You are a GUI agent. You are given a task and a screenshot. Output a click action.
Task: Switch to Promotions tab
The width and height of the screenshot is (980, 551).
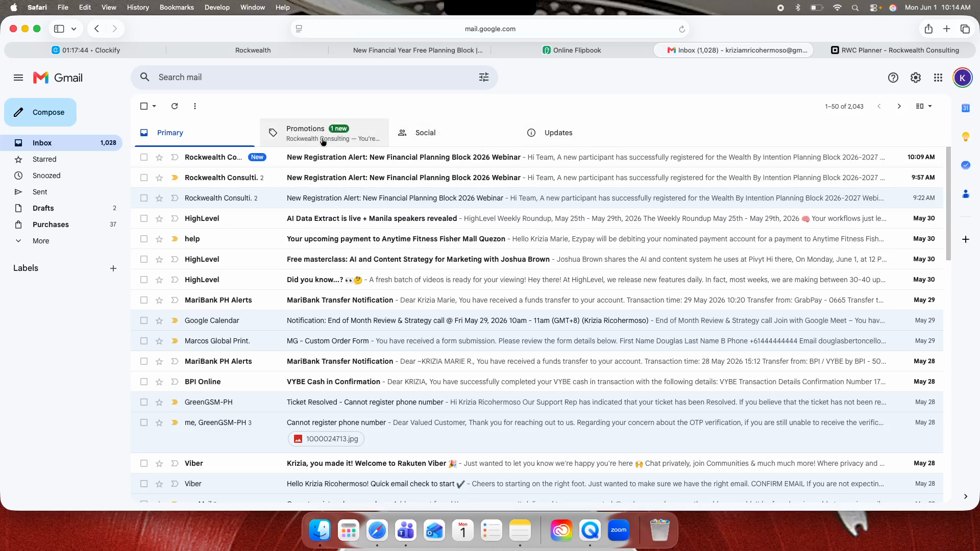click(324, 133)
